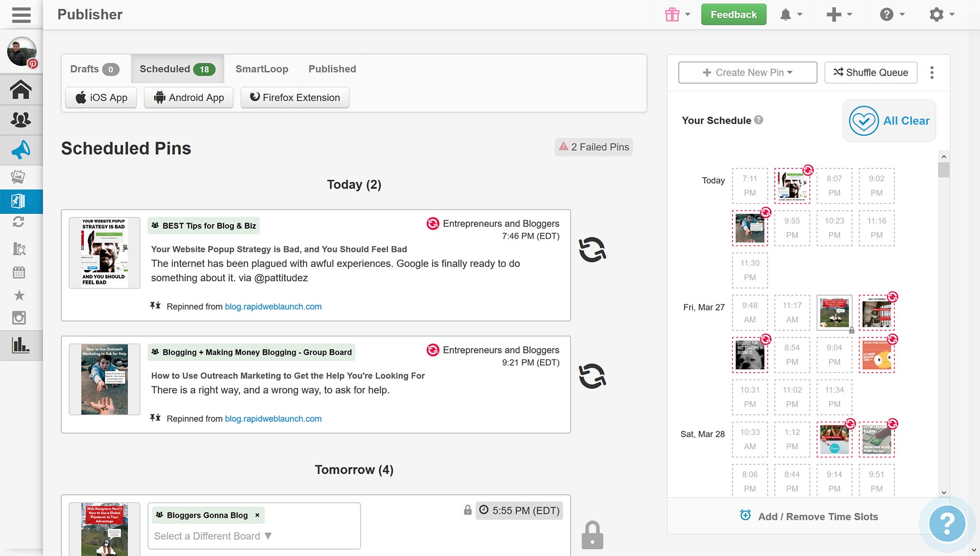This screenshot has height=556, width=980.
Task: Open the floating help question mark bubble
Action: pos(947,523)
